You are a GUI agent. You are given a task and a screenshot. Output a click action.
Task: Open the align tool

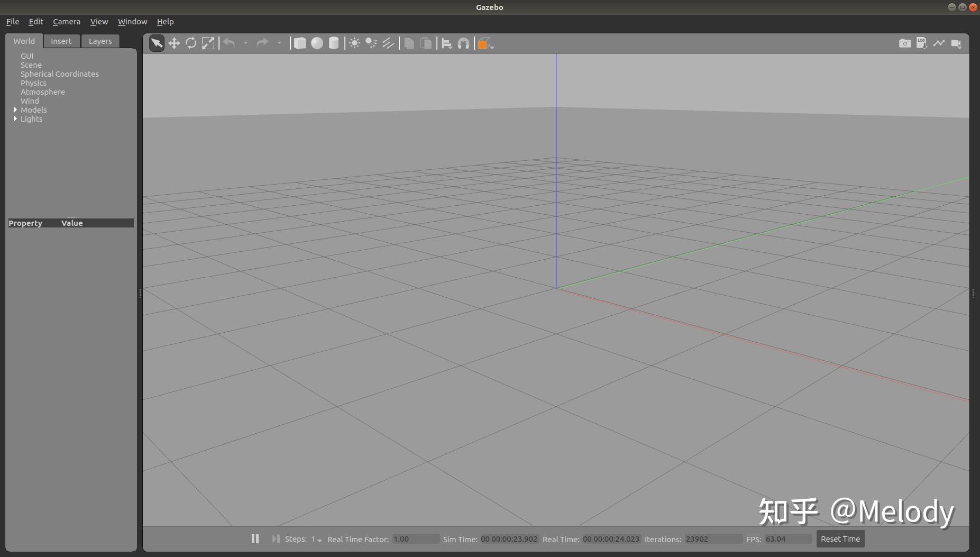pyautogui.click(x=447, y=43)
